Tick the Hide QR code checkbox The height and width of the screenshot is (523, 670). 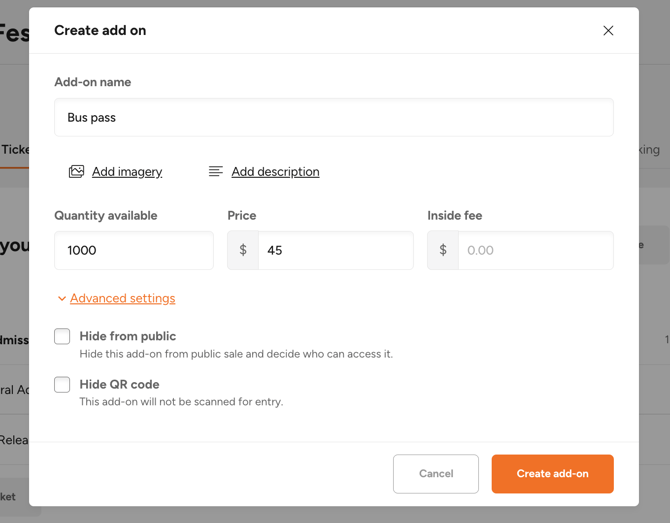pyautogui.click(x=62, y=384)
